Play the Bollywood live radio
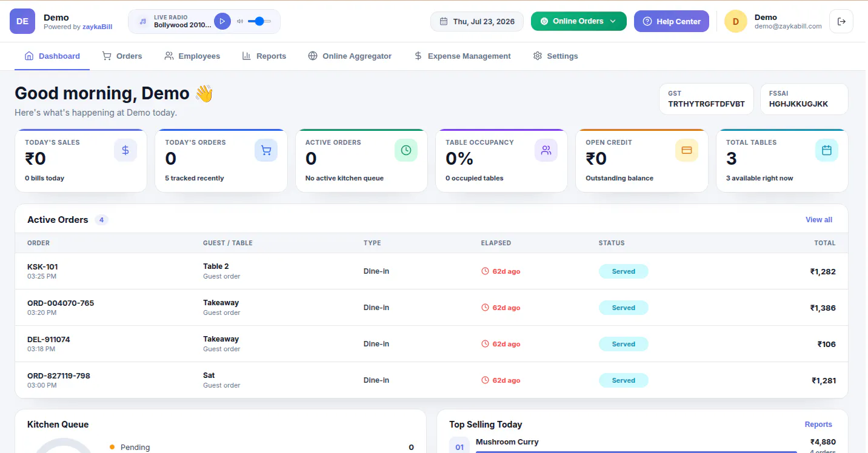868x453 pixels. tap(222, 21)
